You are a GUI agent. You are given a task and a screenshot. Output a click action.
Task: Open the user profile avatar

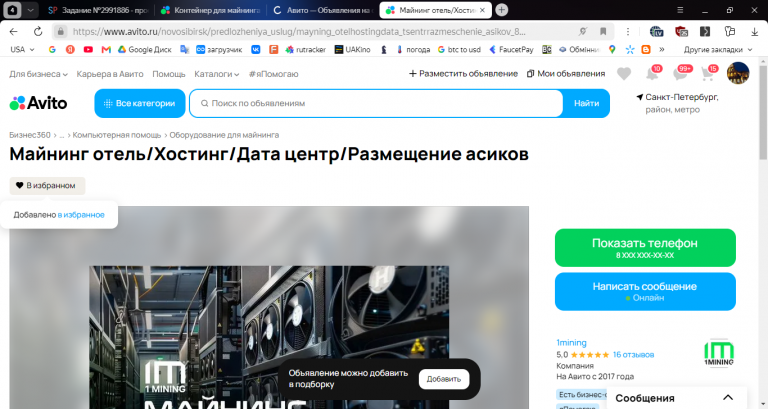click(x=738, y=73)
